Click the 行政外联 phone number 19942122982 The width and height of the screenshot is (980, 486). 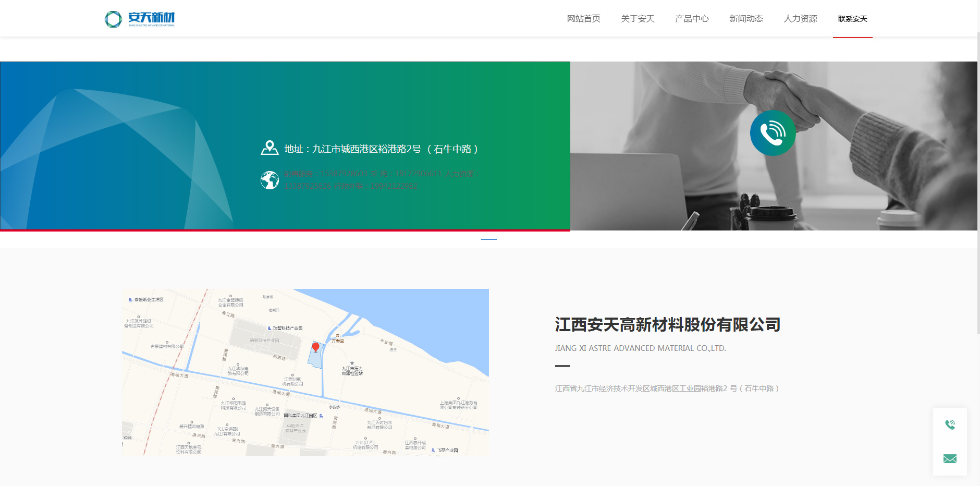pos(394,186)
